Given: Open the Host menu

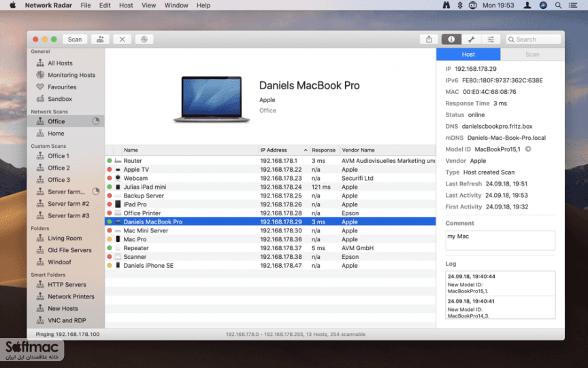Looking at the screenshot, I should click(126, 5).
